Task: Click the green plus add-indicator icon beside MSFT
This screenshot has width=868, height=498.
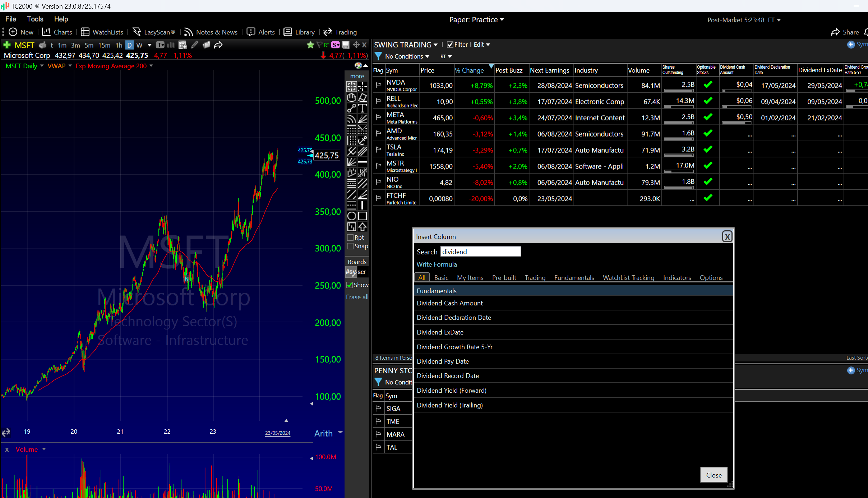Action: (6, 45)
